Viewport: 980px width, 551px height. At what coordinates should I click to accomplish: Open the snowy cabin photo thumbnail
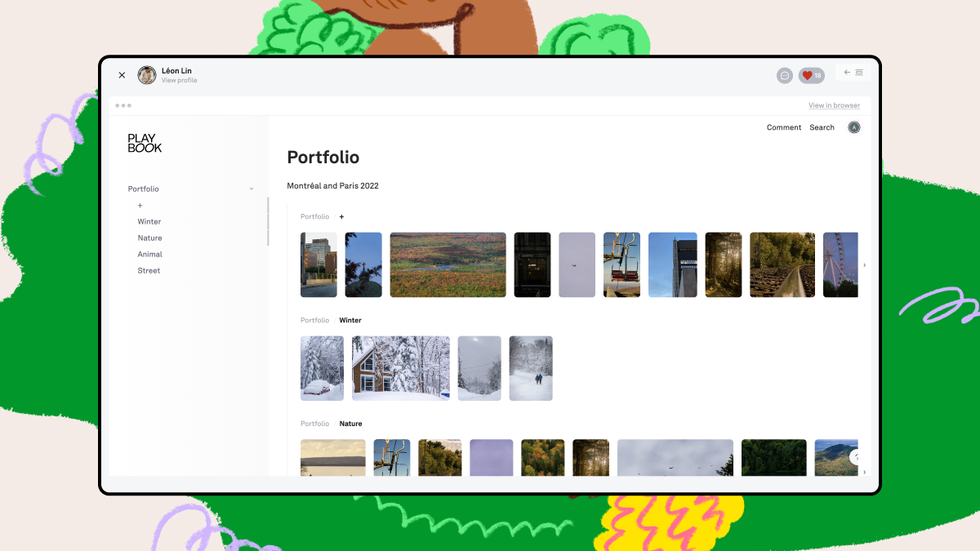pos(401,368)
